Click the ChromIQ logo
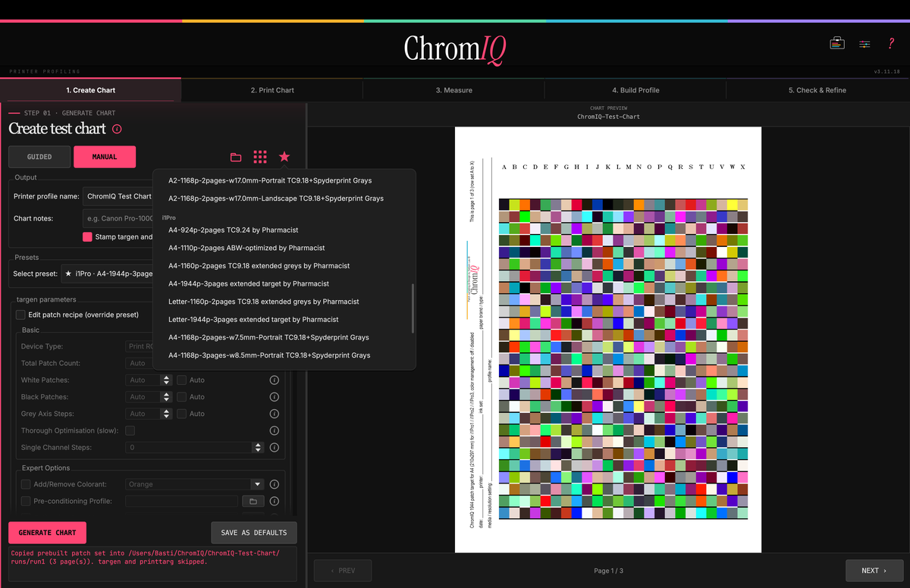The width and height of the screenshot is (910, 588). click(455, 48)
